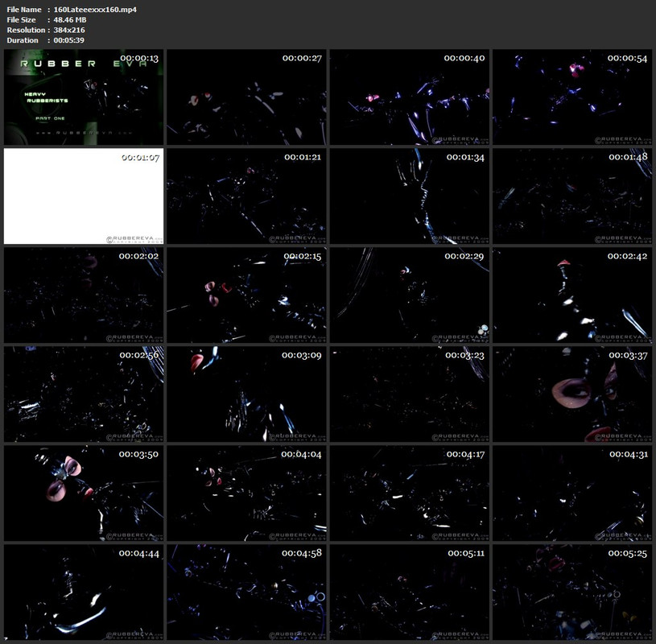Click the duration value 00:05:39
This screenshot has height=644, width=656.
coord(68,40)
